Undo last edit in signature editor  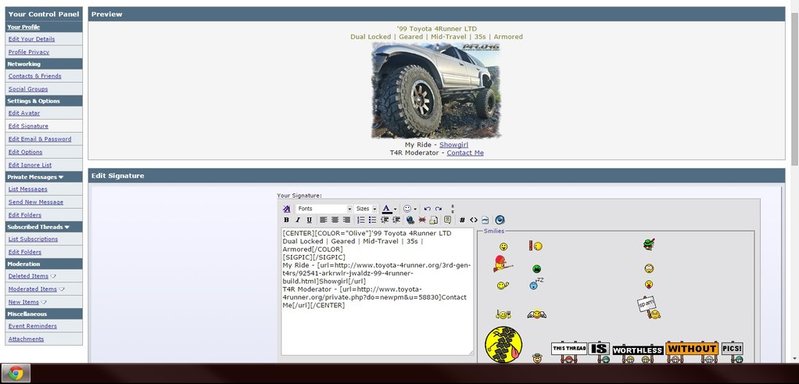[x=427, y=209]
